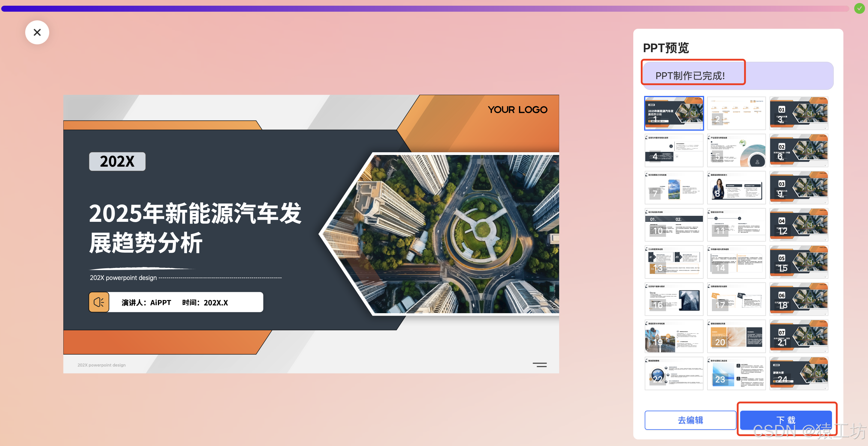Close the PPT preview with X button
Image resolution: width=868 pixels, height=446 pixels.
(x=37, y=32)
